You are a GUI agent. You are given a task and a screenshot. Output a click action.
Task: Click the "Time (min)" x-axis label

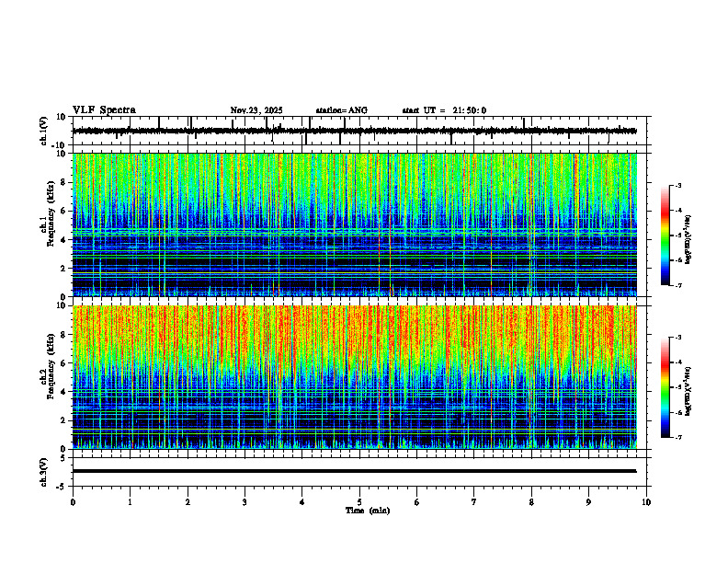point(368,511)
